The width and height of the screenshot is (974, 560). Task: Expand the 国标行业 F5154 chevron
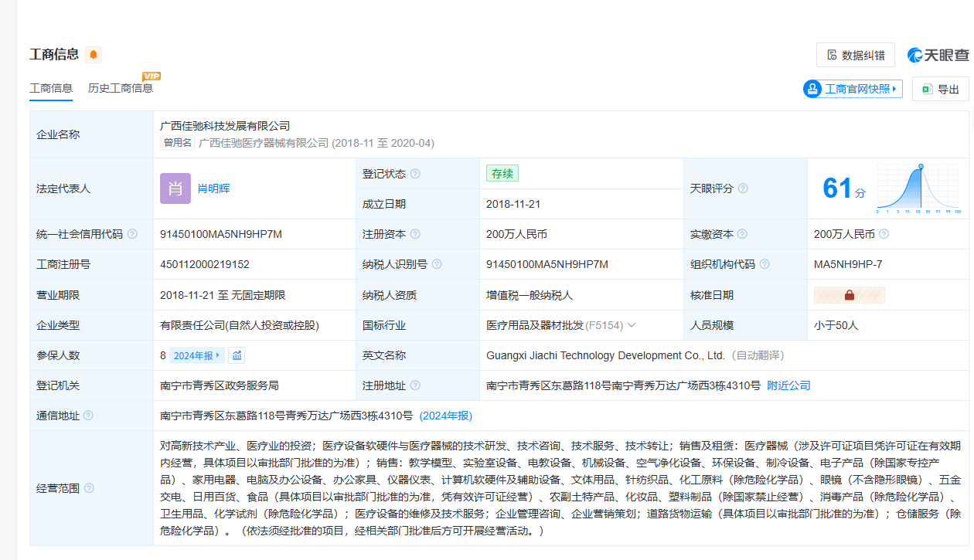point(632,325)
